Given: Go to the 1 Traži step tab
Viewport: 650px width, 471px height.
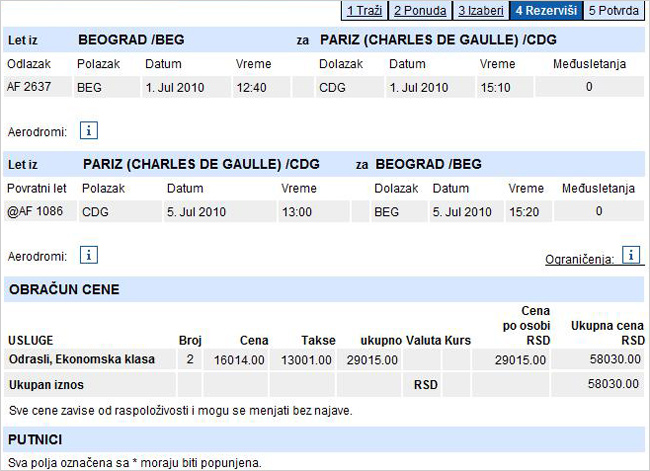Looking at the screenshot, I should (x=364, y=11).
